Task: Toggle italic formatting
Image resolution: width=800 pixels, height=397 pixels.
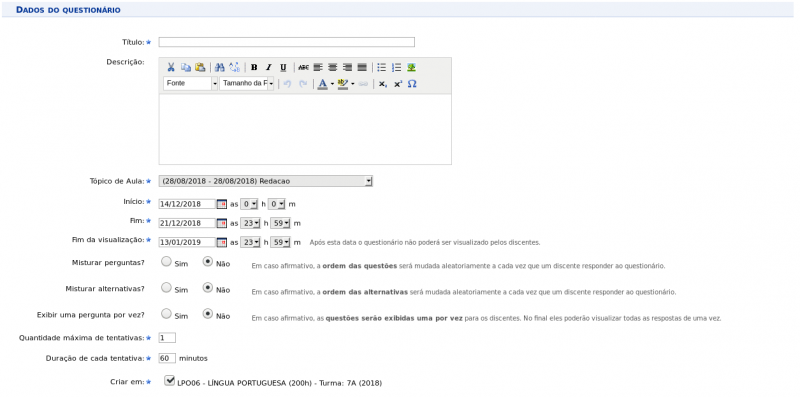Action: [x=268, y=67]
